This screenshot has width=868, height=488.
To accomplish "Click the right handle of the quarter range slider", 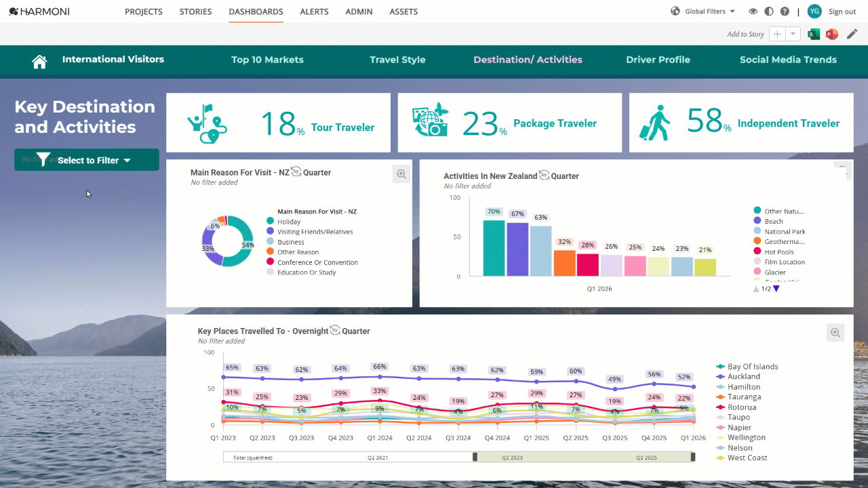I will point(692,457).
